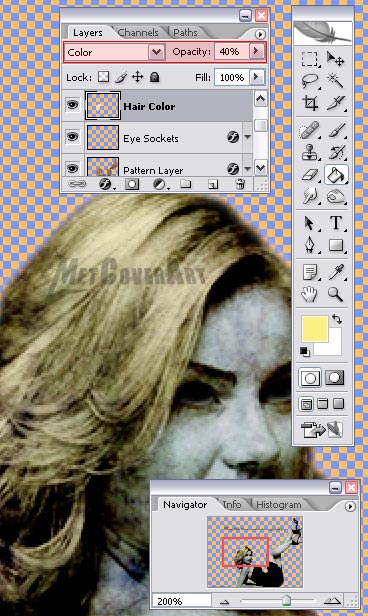Select the Type tool

tap(335, 223)
